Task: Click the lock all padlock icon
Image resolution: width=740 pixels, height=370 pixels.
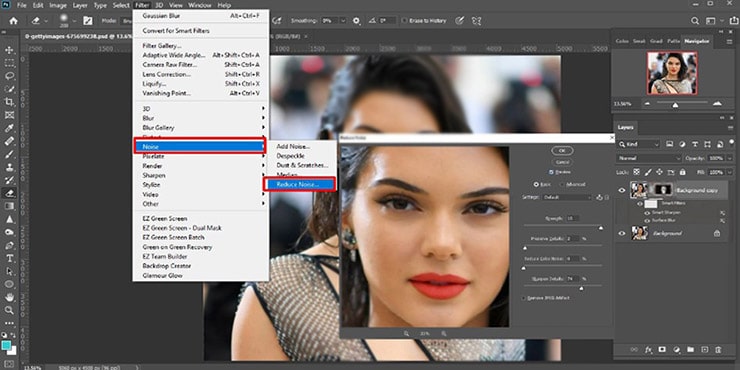Action: (x=681, y=172)
